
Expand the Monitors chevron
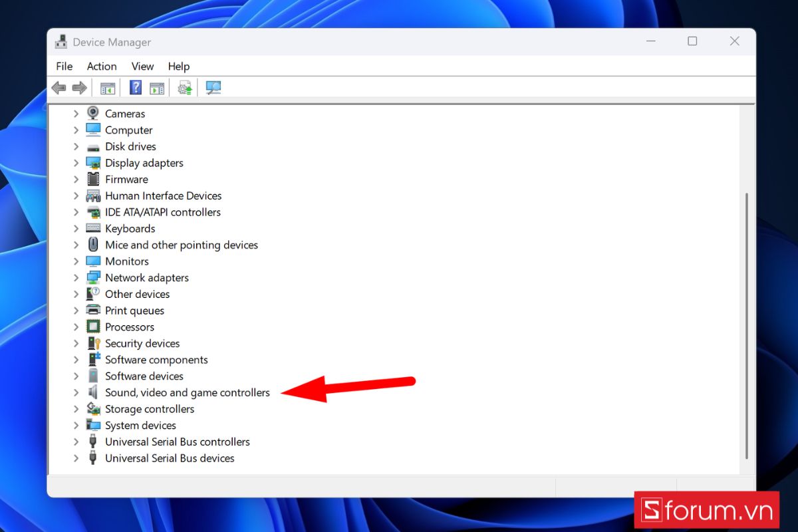click(x=76, y=261)
